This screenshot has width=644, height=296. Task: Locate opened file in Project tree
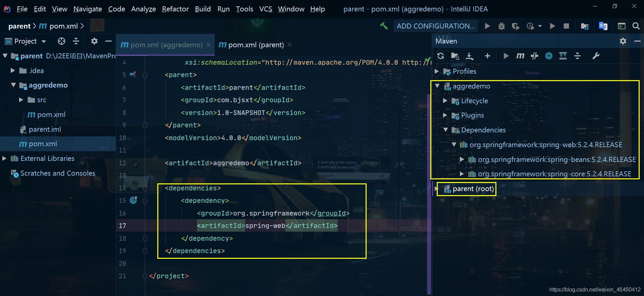61,41
